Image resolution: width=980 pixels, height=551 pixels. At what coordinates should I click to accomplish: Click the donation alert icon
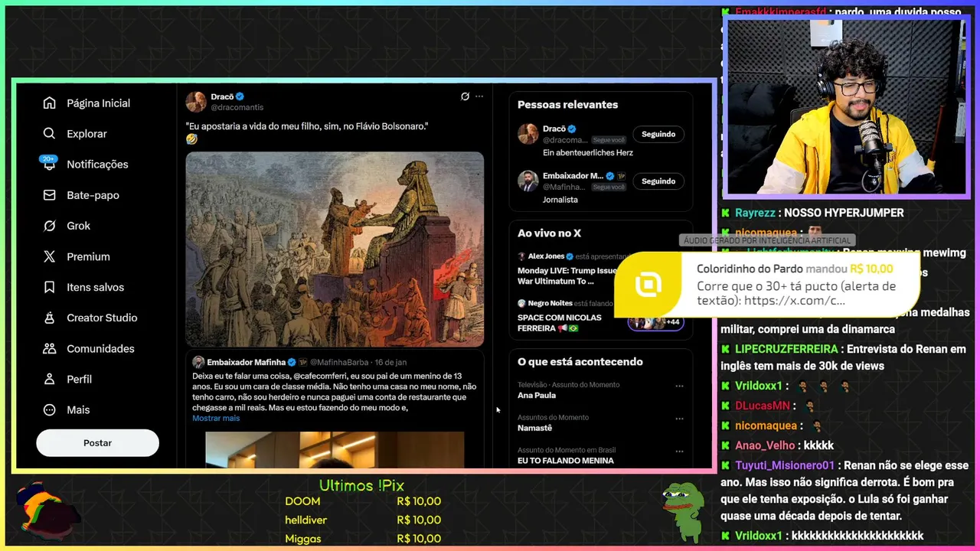[x=648, y=285]
